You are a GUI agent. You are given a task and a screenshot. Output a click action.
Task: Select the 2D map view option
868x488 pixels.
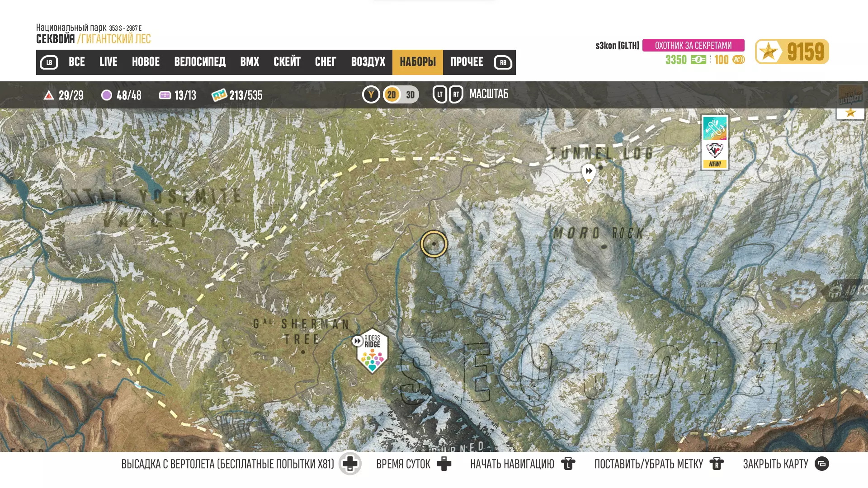[392, 95]
